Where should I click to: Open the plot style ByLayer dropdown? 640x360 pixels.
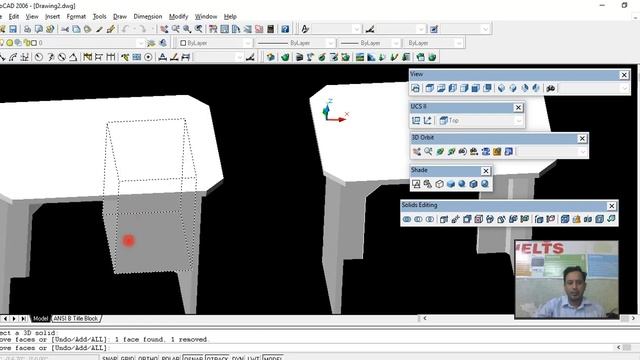coord(459,43)
